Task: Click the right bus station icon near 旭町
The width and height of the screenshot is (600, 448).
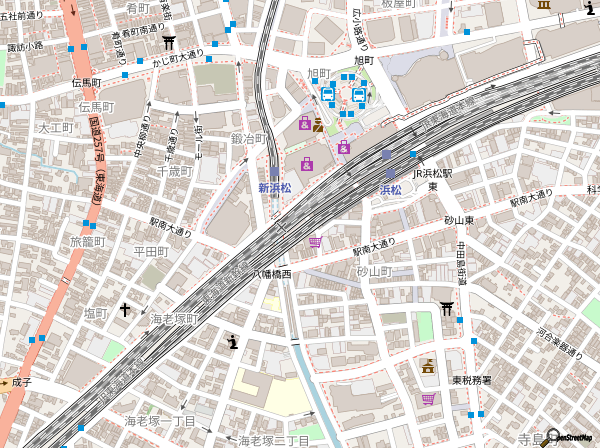Action: click(x=358, y=95)
